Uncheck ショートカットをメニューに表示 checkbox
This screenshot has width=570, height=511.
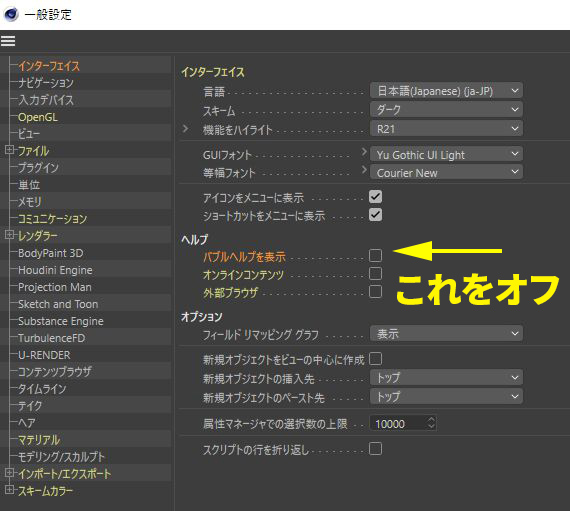coord(375,214)
